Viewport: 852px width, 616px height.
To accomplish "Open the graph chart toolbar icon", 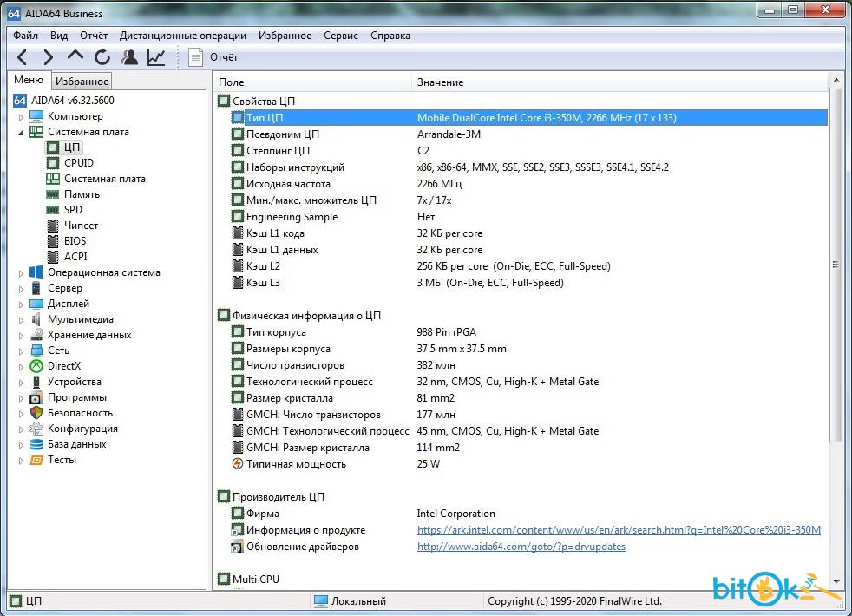I will tap(156, 57).
